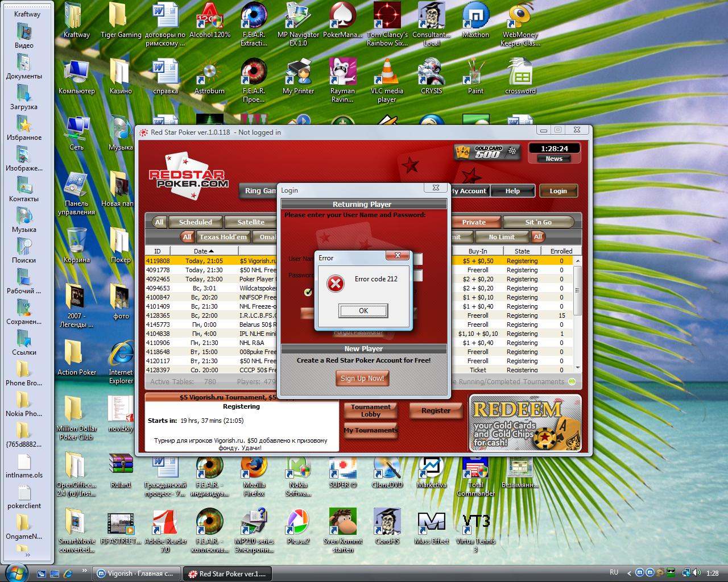Expand the left desktop toolbar overflow chevron
Image resolution: width=728 pixels, height=582 pixels.
27,555
